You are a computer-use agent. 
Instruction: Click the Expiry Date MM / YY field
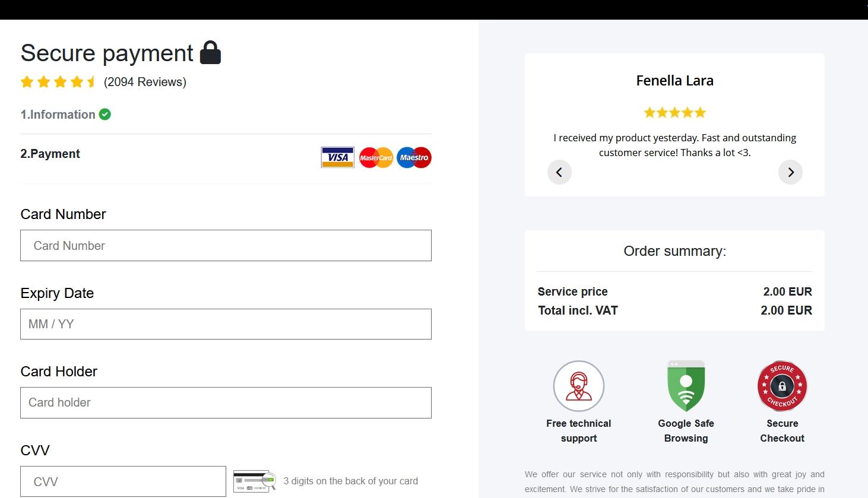[x=226, y=324]
